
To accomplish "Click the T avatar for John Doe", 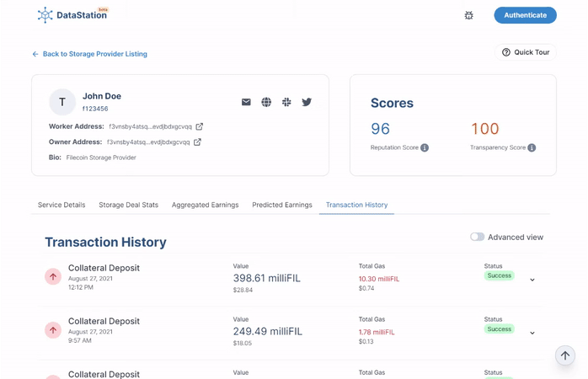I will tap(62, 102).
